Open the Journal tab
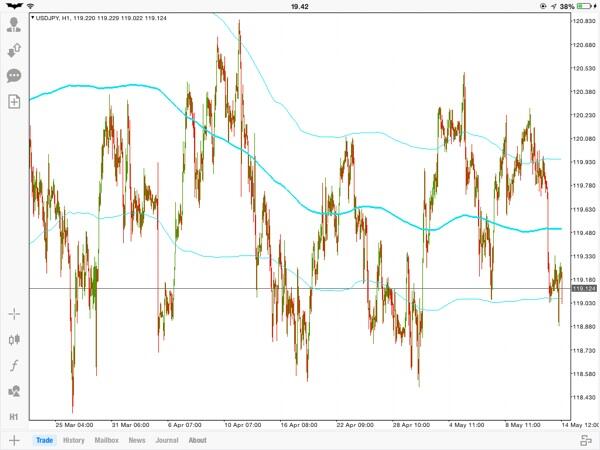 coord(167,440)
